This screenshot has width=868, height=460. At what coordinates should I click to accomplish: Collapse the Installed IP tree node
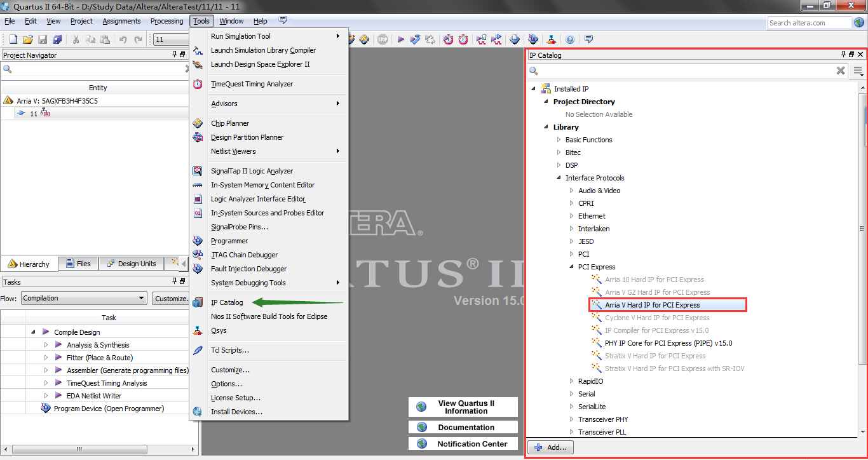[533, 89]
